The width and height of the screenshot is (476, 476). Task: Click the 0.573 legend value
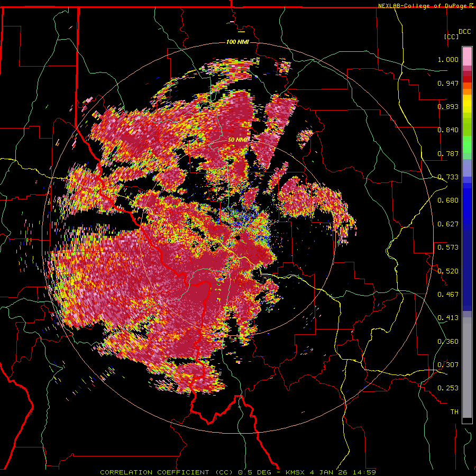tap(448, 248)
